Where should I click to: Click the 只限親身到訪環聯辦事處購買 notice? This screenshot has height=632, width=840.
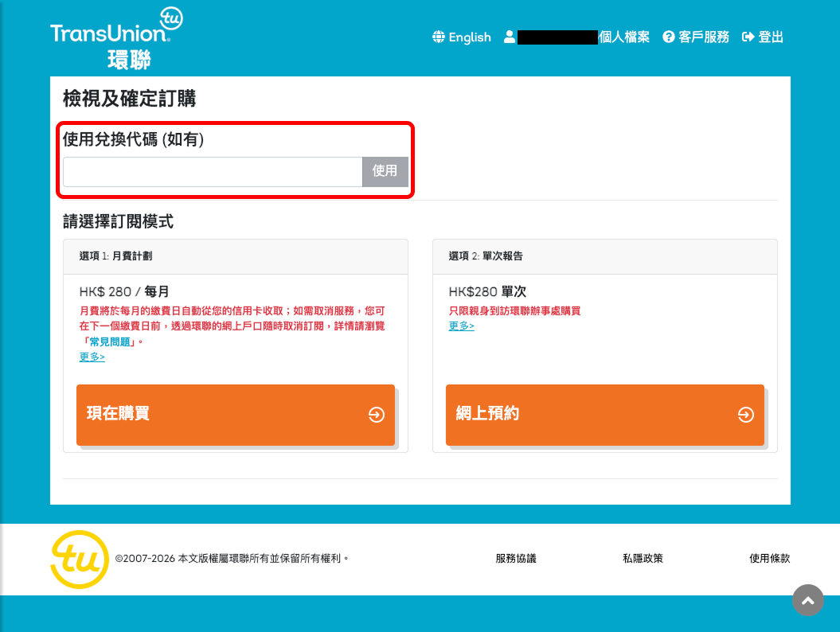point(515,310)
